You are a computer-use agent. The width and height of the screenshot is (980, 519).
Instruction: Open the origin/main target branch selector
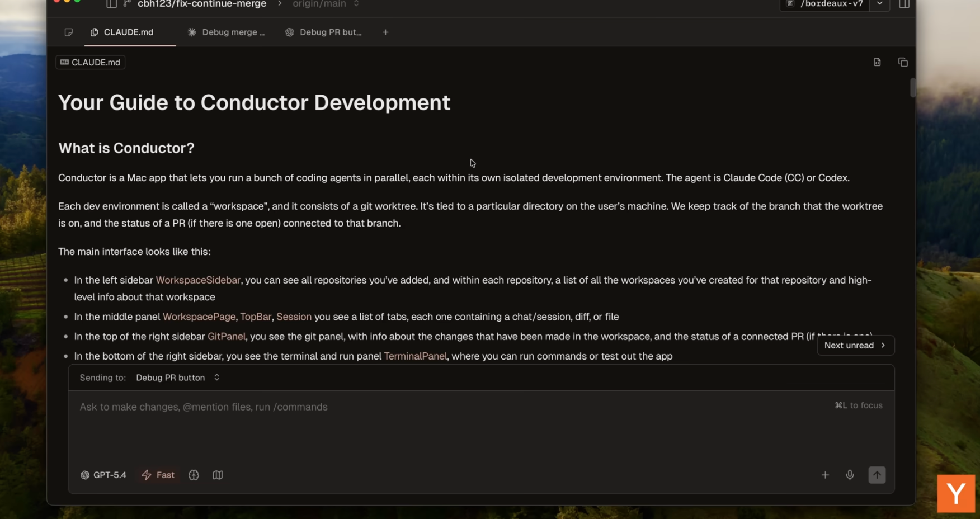(x=326, y=4)
